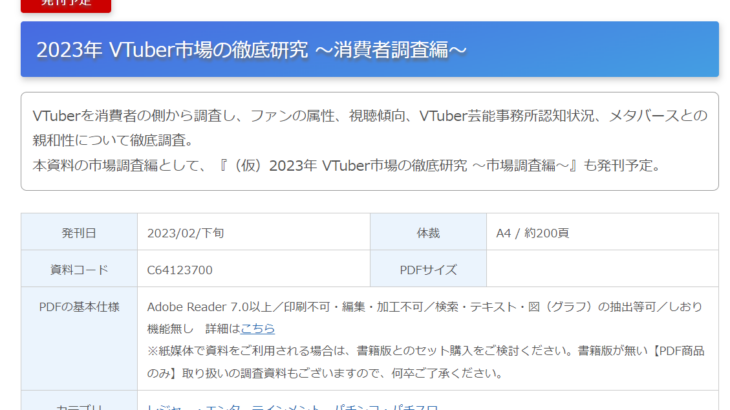
Task: Select the code C64123700
Action: point(180,270)
